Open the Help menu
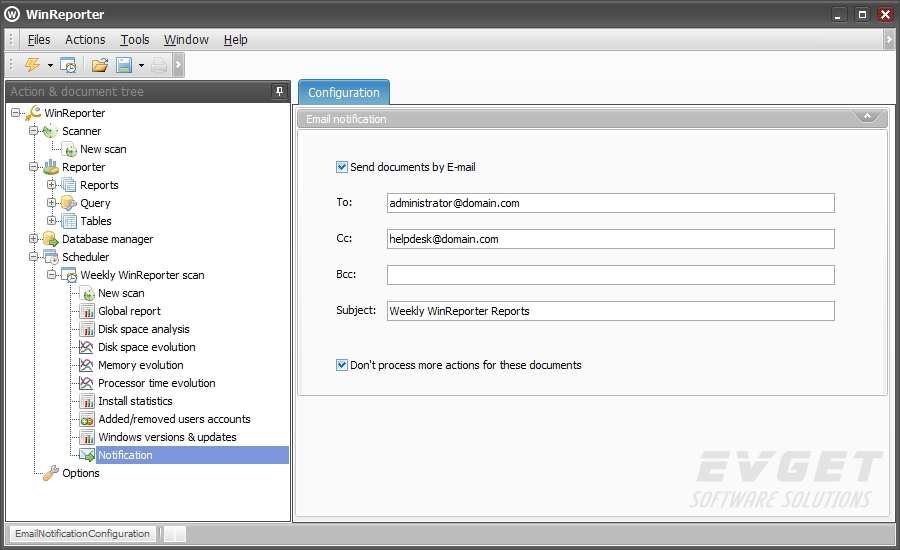 [235, 40]
